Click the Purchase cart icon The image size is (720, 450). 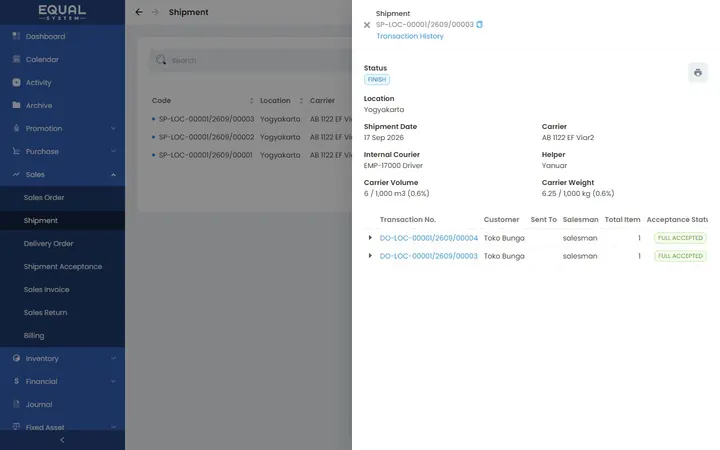pyautogui.click(x=17, y=151)
